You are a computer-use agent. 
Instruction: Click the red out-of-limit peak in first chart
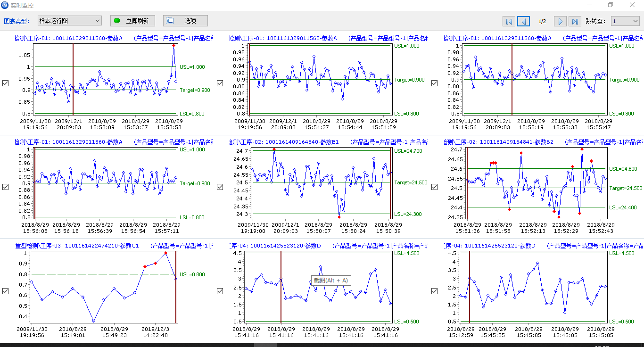173,46
